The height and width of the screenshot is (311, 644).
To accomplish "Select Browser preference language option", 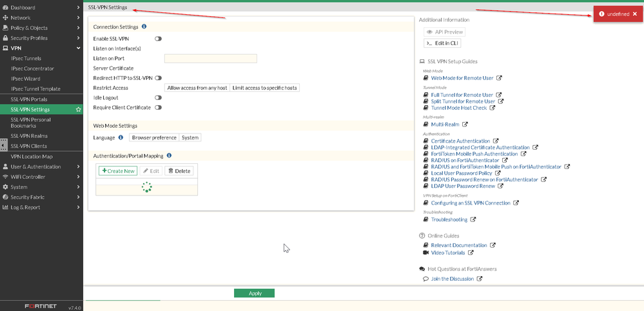I will [154, 137].
